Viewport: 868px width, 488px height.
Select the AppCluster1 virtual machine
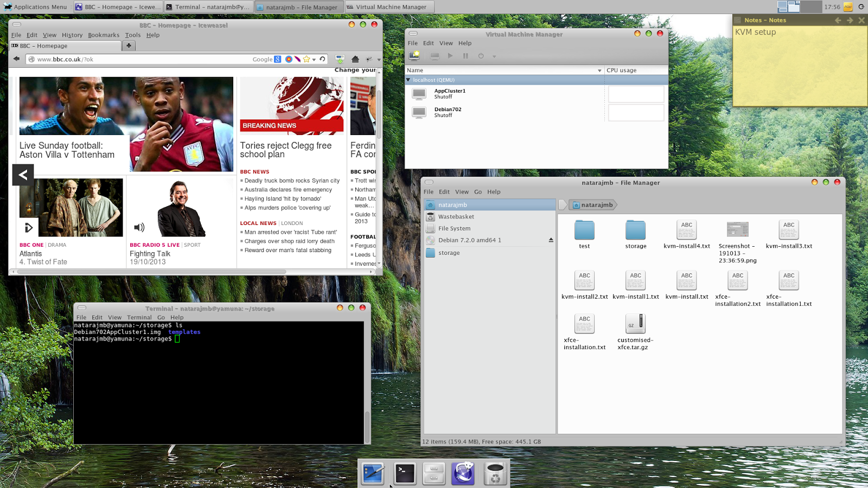pos(505,94)
